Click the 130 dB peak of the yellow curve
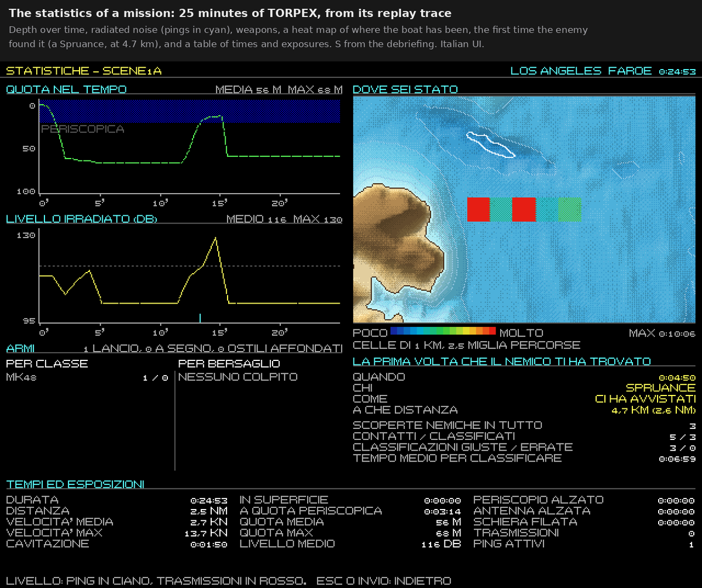702x588 pixels. click(x=216, y=238)
